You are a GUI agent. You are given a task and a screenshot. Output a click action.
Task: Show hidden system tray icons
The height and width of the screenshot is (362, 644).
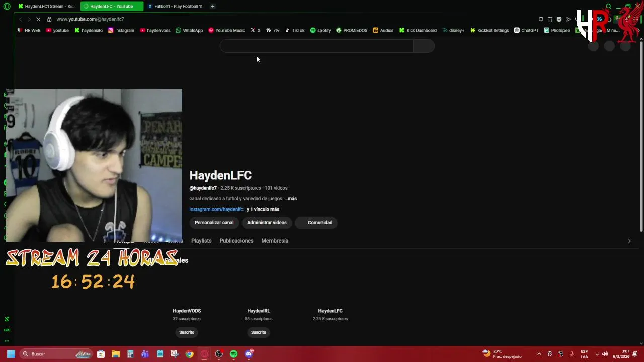539,354
